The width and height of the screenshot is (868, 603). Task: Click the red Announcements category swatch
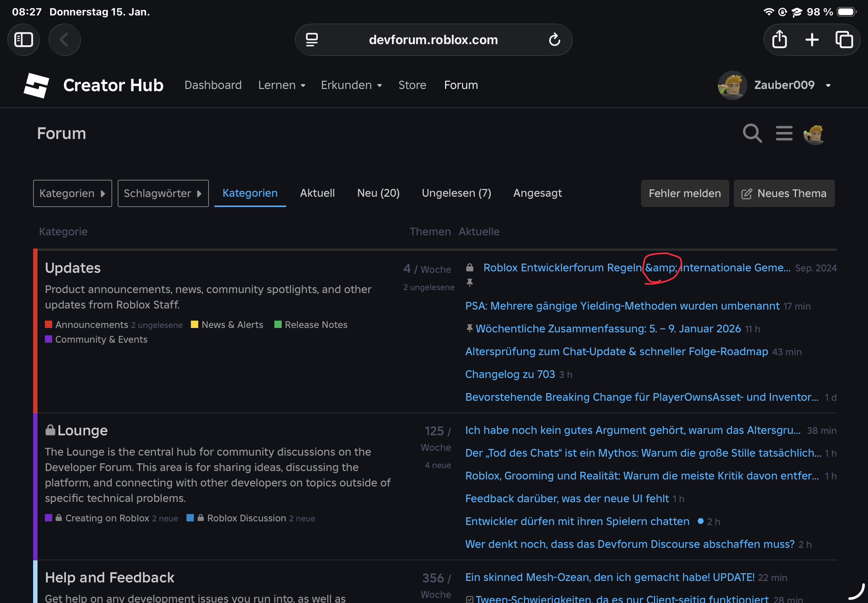[x=49, y=325]
